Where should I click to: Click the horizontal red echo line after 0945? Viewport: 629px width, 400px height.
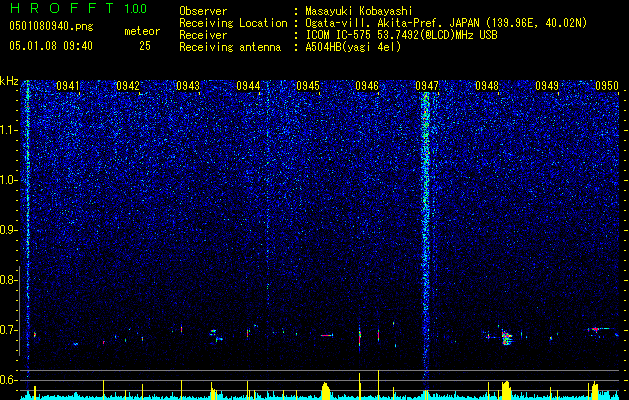[327, 335]
